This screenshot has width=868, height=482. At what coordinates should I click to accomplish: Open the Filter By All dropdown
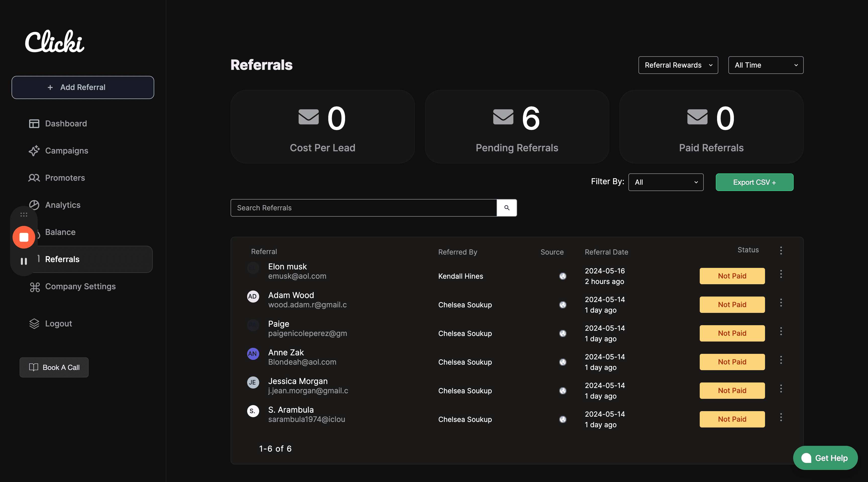(x=666, y=182)
